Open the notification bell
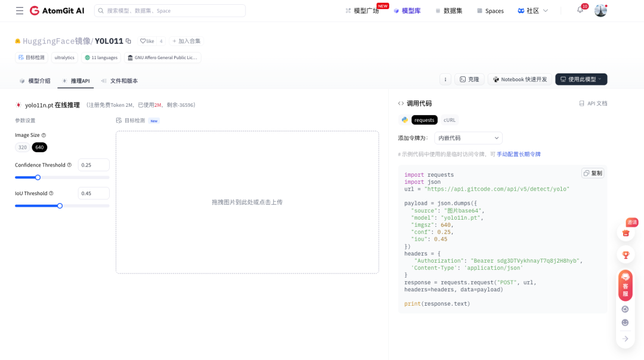 tap(580, 10)
